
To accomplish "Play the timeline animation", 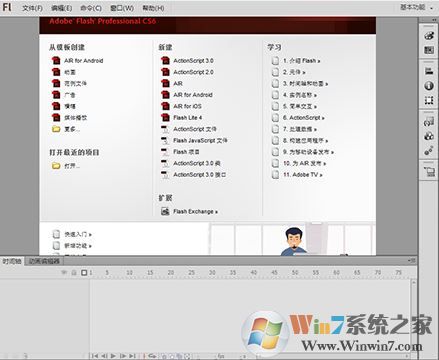I will [x=113, y=356].
